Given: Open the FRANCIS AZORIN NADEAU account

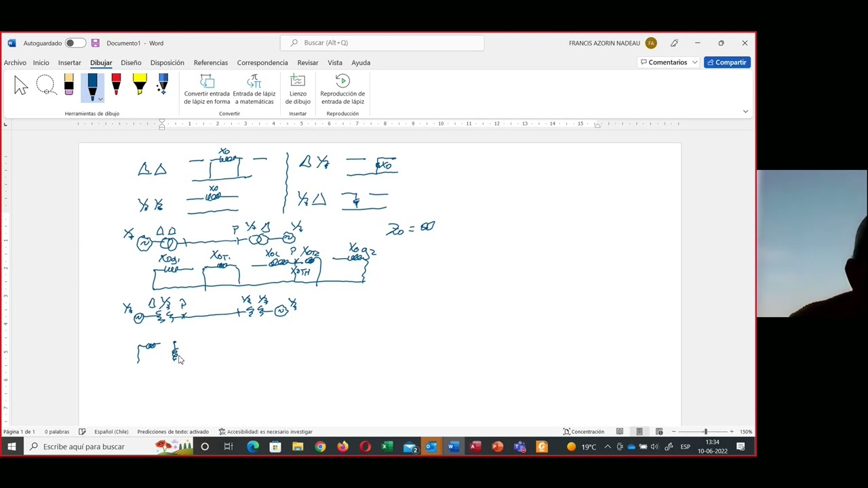Looking at the screenshot, I should [x=612, y=43].
